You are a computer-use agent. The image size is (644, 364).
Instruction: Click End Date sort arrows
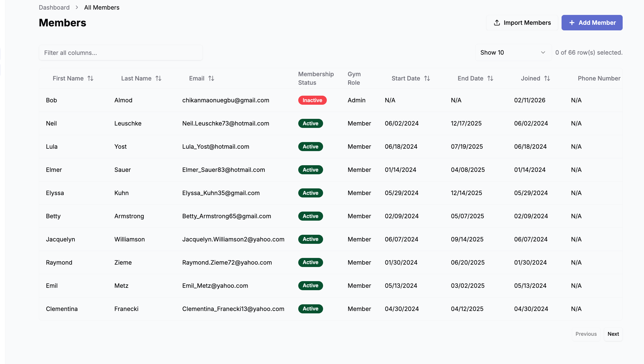(x=490, y=78)
